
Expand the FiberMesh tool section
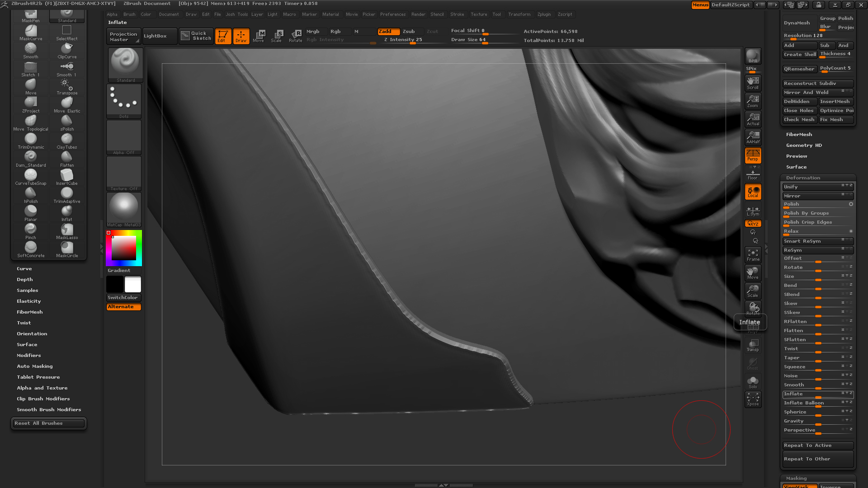click(799, 135)
